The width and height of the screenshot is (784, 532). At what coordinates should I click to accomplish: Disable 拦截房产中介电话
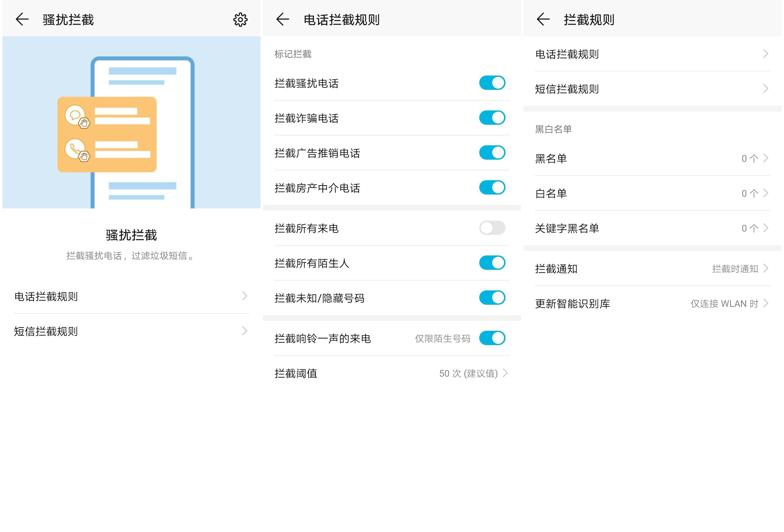[492, 188]
